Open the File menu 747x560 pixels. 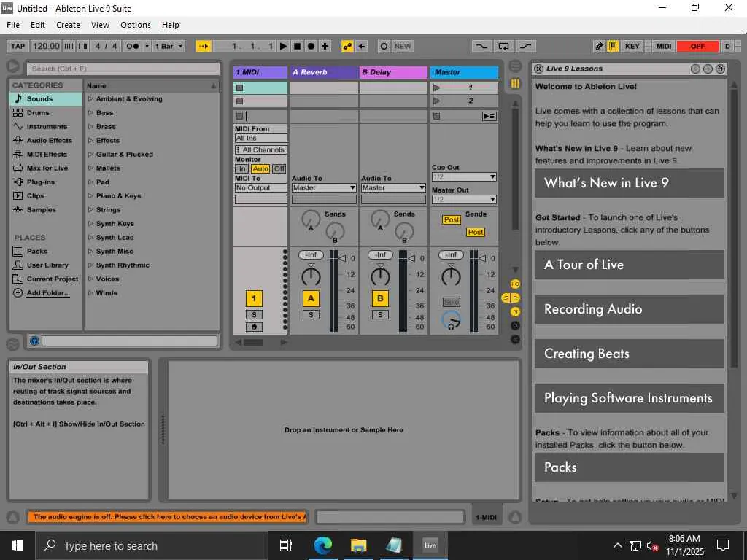tap(13, 25)
